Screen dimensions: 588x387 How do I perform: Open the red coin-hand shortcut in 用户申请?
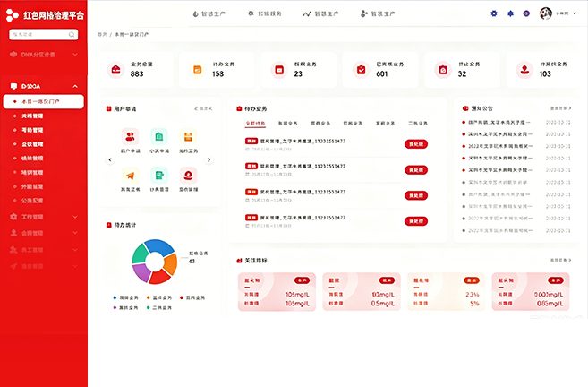188,176
